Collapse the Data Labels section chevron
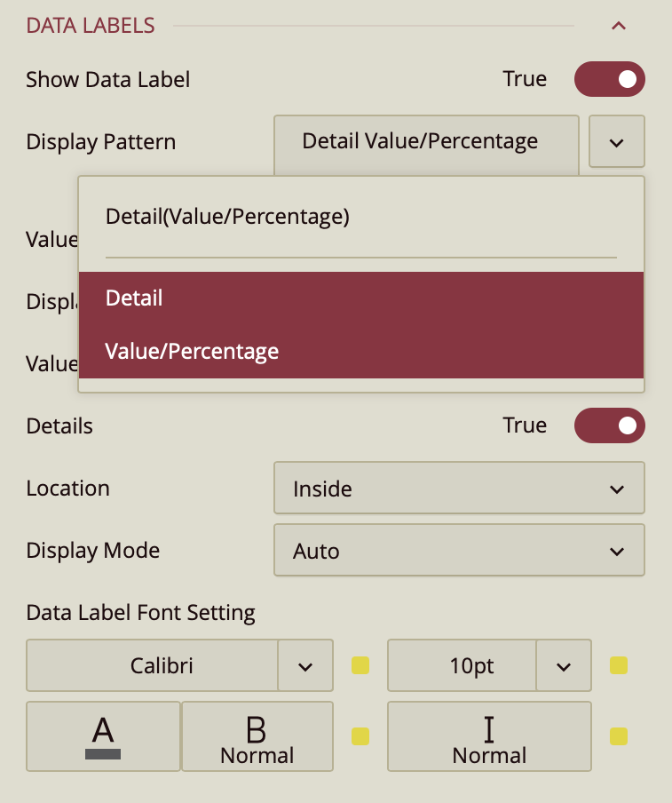This screenshot has height=803, width=672. click(x=619, y=26)
